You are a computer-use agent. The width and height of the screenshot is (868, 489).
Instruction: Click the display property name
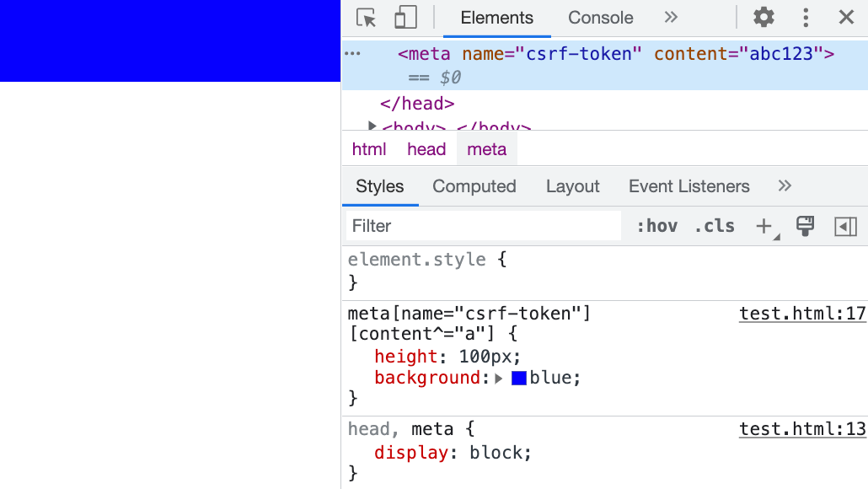410,453
